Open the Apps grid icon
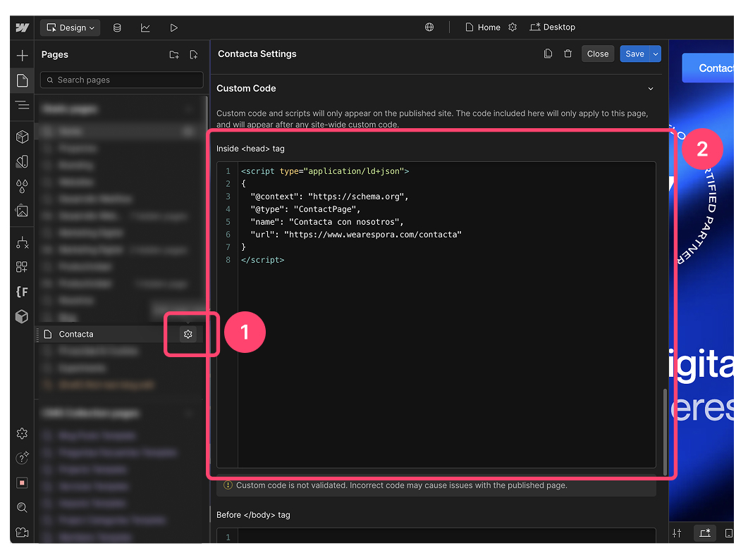748x560 pixels. 22,267
